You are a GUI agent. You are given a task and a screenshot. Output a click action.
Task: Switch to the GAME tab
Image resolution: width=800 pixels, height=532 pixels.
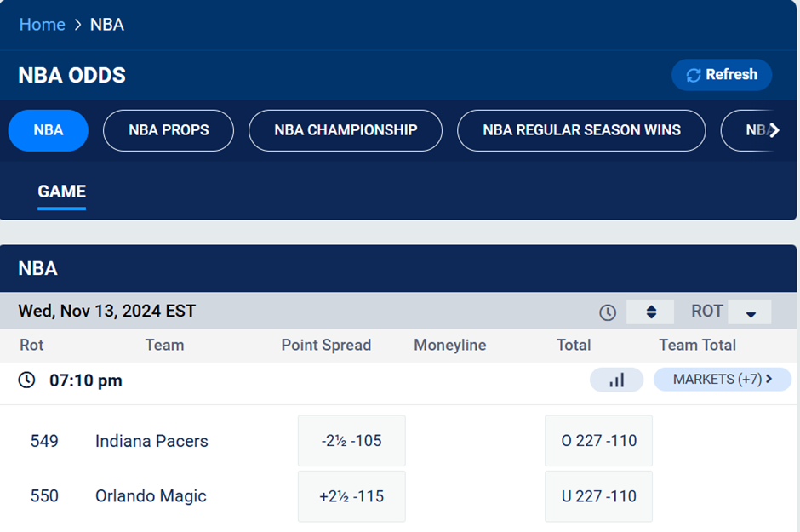coord(60,192)
